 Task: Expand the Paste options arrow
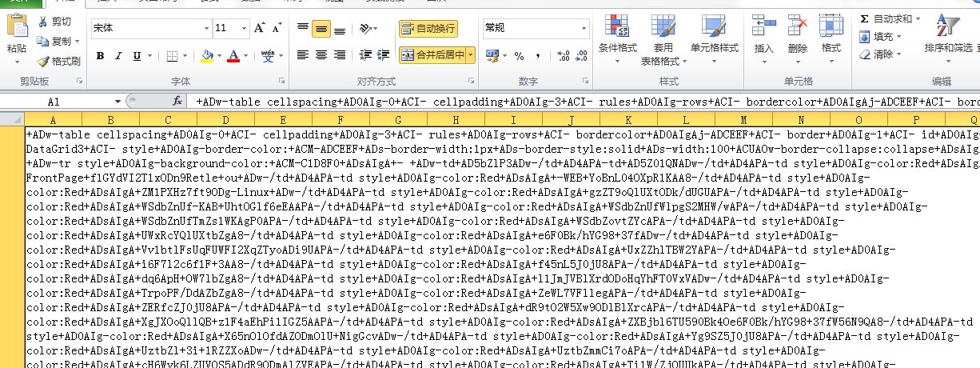point(17,61)
